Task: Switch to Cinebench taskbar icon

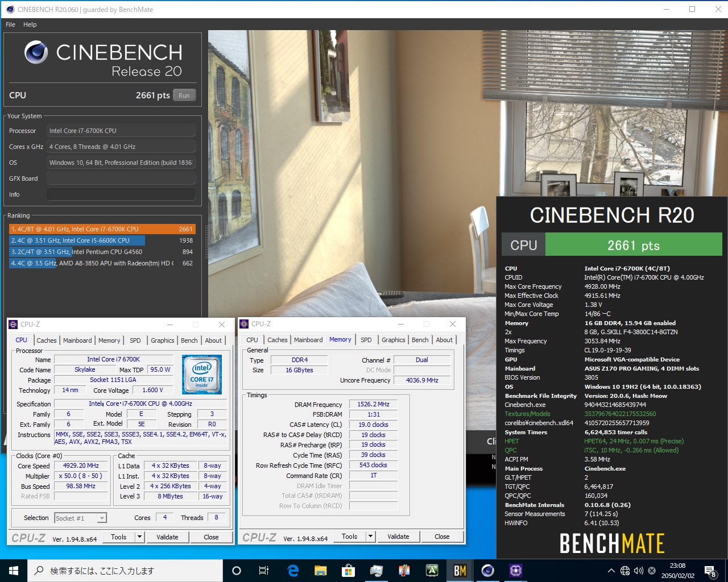Action: tap(487, 571)
